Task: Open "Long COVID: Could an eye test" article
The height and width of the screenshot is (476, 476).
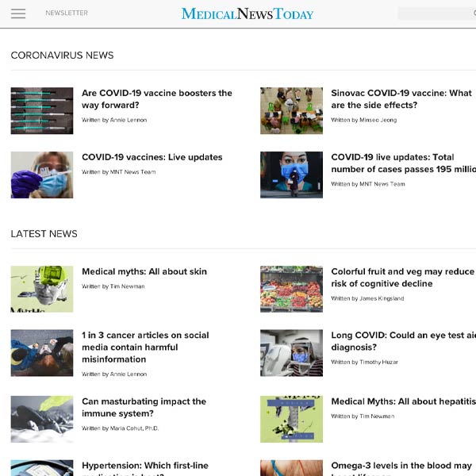Action: coord(404,341)
